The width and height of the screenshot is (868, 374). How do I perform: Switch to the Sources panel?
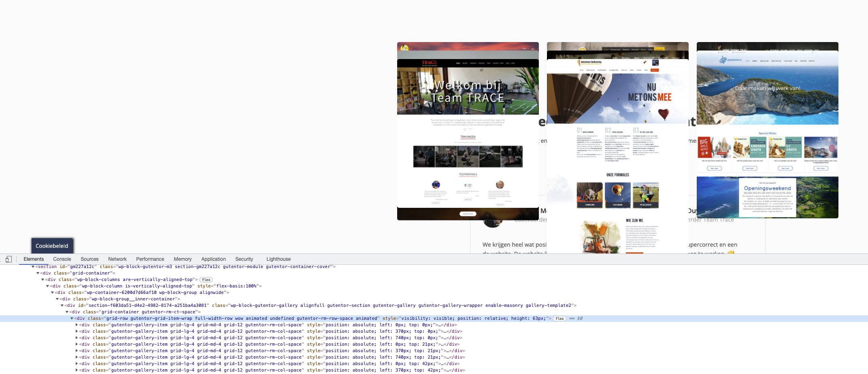[x=89, y=259]
